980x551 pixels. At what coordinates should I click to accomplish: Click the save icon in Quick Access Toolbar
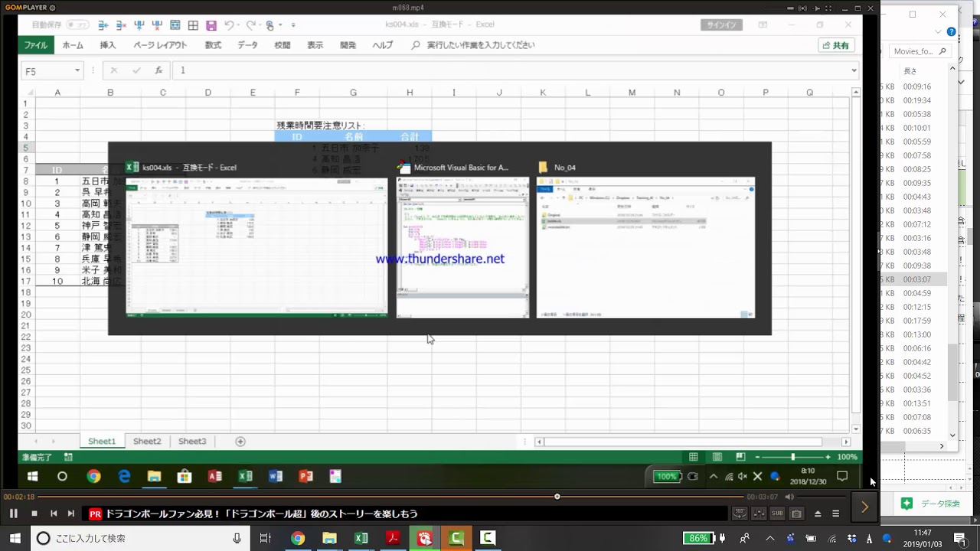tap(211, 25)
